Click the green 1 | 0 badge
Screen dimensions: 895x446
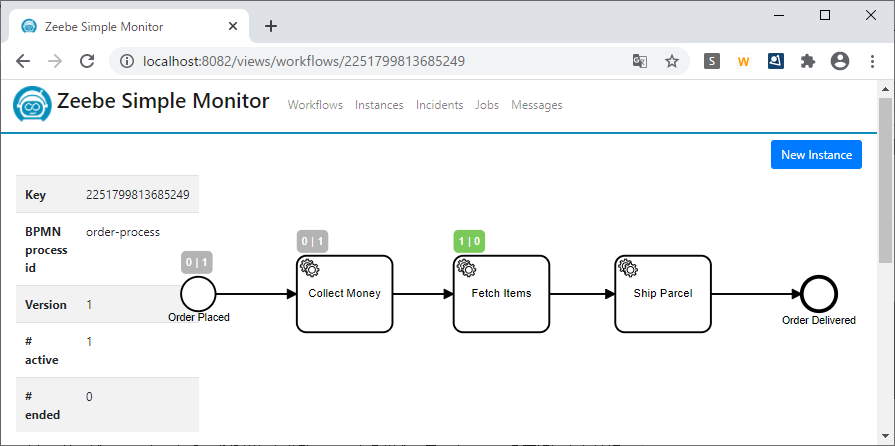tap(469, 242)
